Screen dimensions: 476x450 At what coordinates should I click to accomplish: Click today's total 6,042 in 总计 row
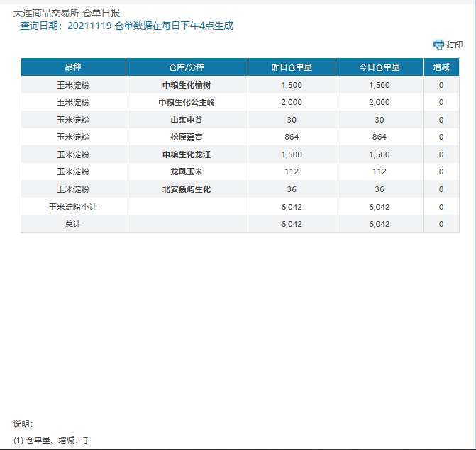point(380,224)
